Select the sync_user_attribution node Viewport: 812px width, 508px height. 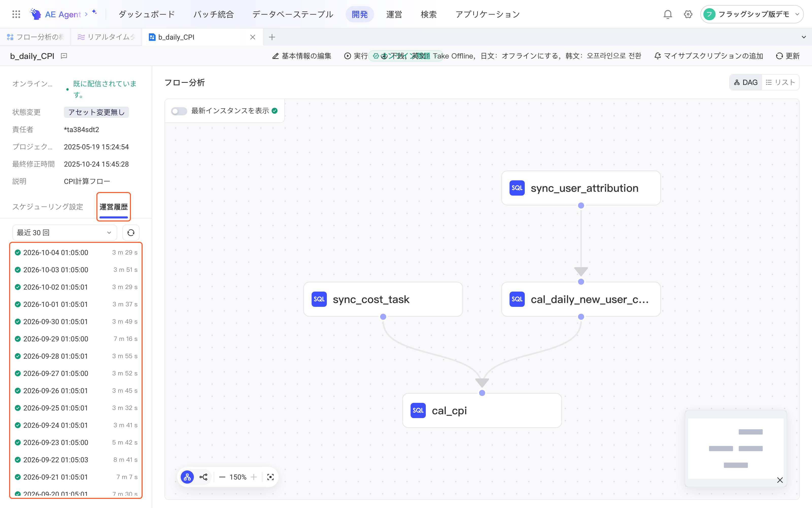click(581, 188)
